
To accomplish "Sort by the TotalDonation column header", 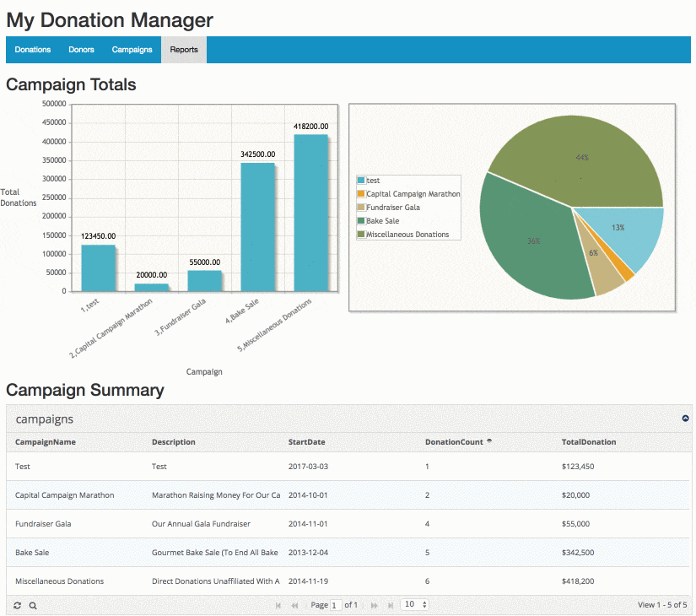I will [589, 442].
